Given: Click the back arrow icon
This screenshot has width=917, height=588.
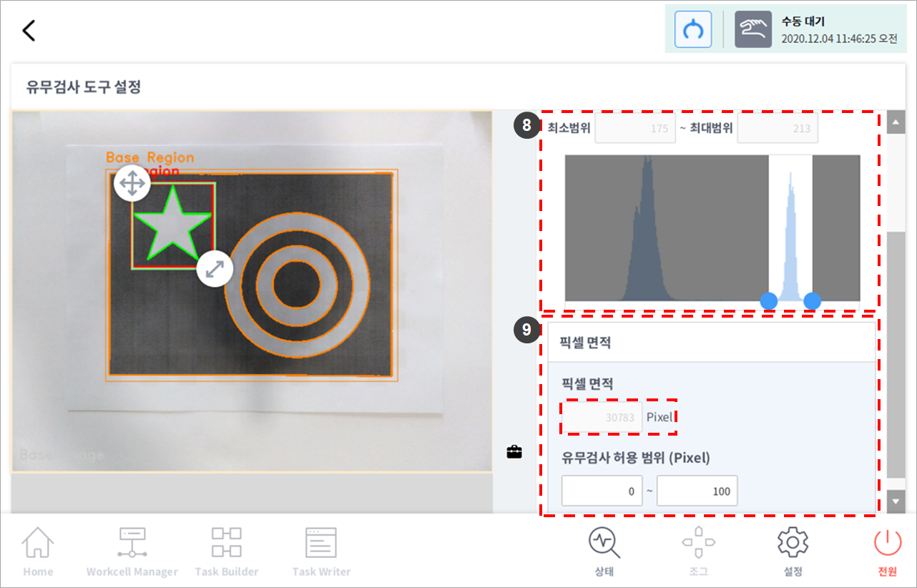Looking at the screenshot, I should tap(29, 31).
